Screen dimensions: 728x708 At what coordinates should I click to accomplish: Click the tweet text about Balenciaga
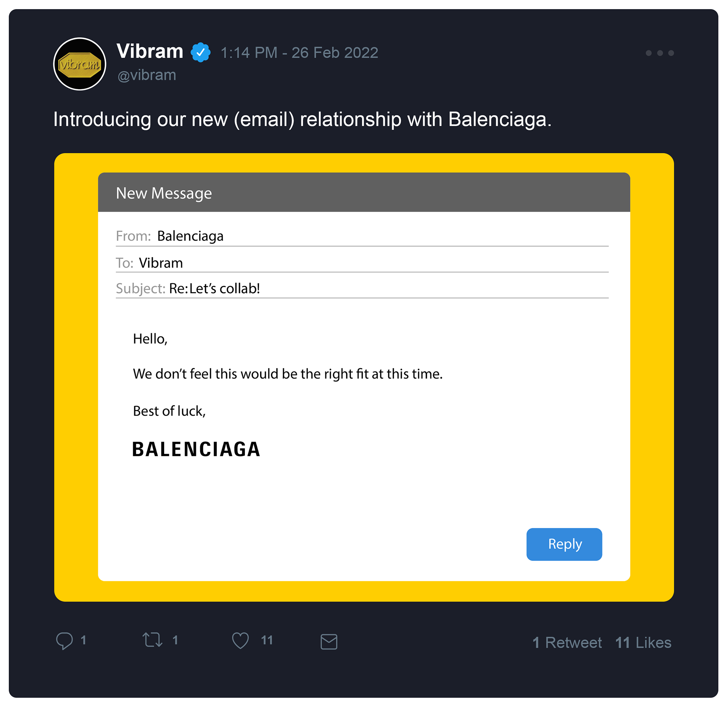[x=302, y=119]
